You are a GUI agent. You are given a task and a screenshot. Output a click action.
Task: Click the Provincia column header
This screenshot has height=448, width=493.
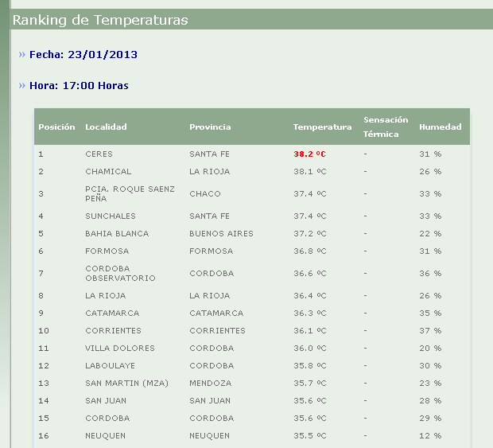[210, 127]
